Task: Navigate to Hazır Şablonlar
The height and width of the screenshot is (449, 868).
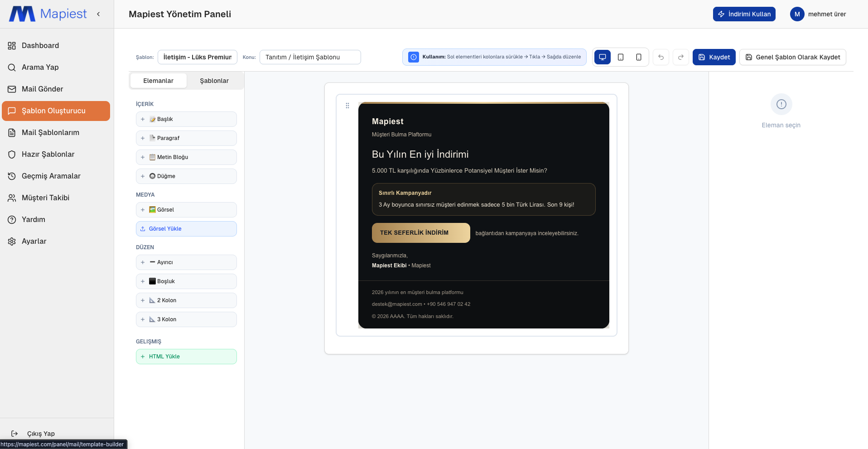Action: pos(56,154)
